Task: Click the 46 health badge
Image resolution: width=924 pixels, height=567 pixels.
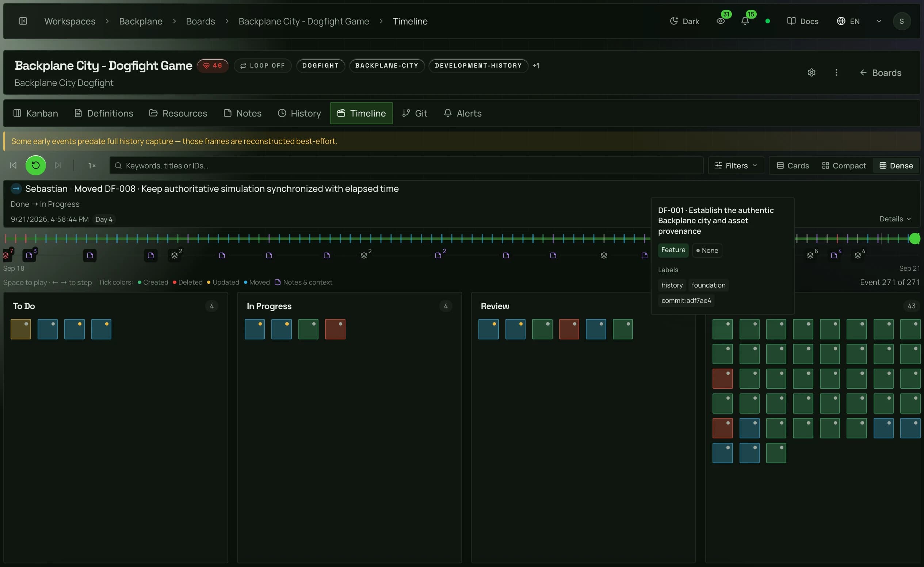Action: click(x=213, y=66)
